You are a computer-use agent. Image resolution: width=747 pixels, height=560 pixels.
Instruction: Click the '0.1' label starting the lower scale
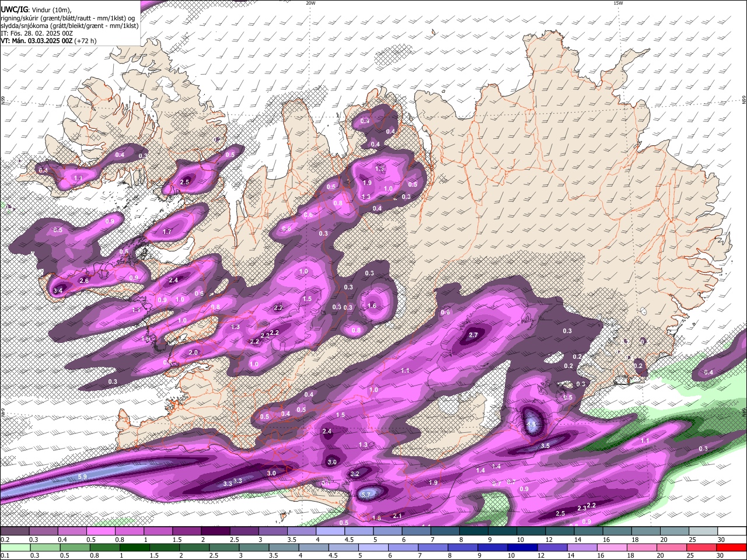[5, 555]
